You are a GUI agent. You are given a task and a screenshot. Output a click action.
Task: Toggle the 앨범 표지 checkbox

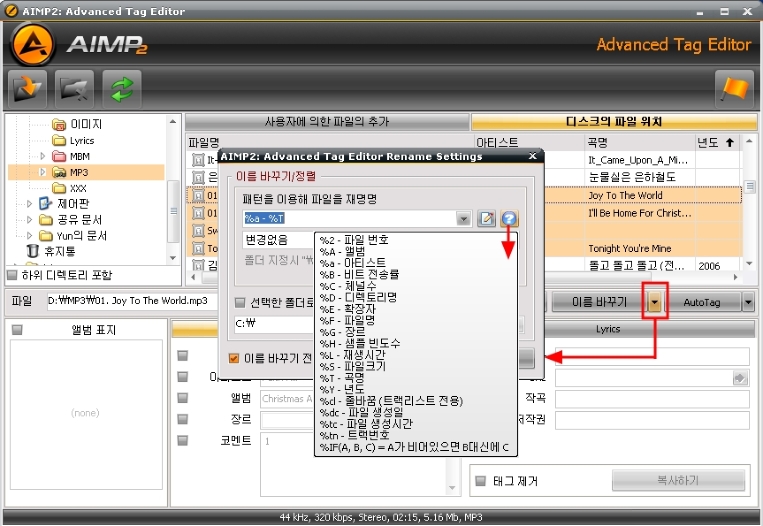tap(17, 330)
